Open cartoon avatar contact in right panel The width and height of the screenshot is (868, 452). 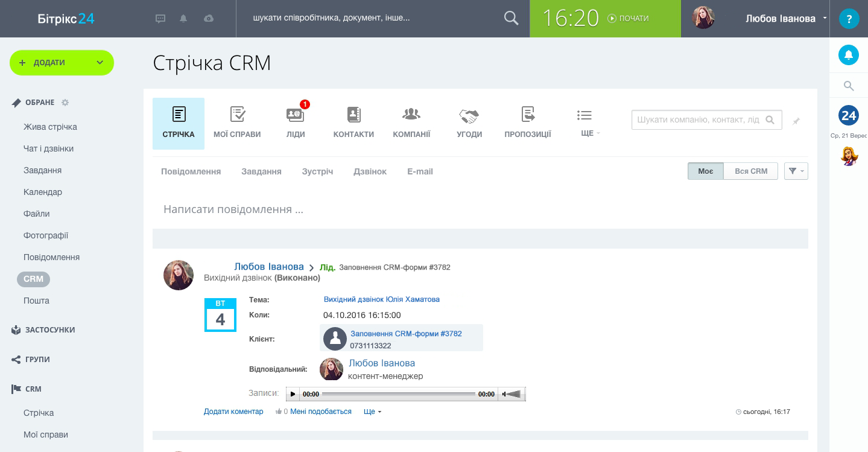tap(849, 156)
